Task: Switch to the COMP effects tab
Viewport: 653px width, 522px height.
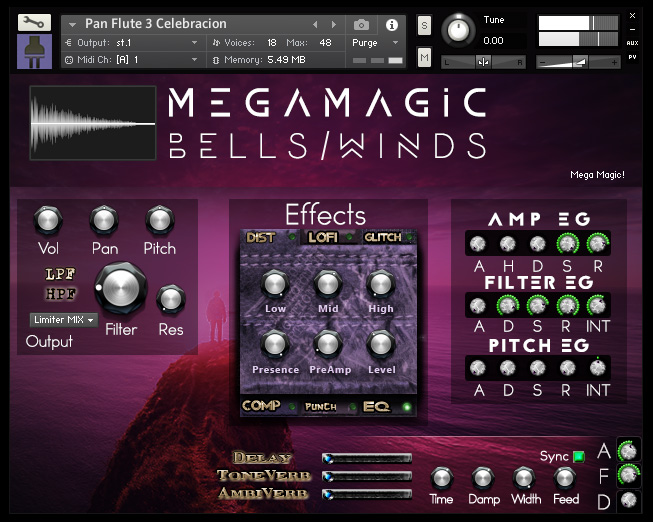Action: pos(261,406)
